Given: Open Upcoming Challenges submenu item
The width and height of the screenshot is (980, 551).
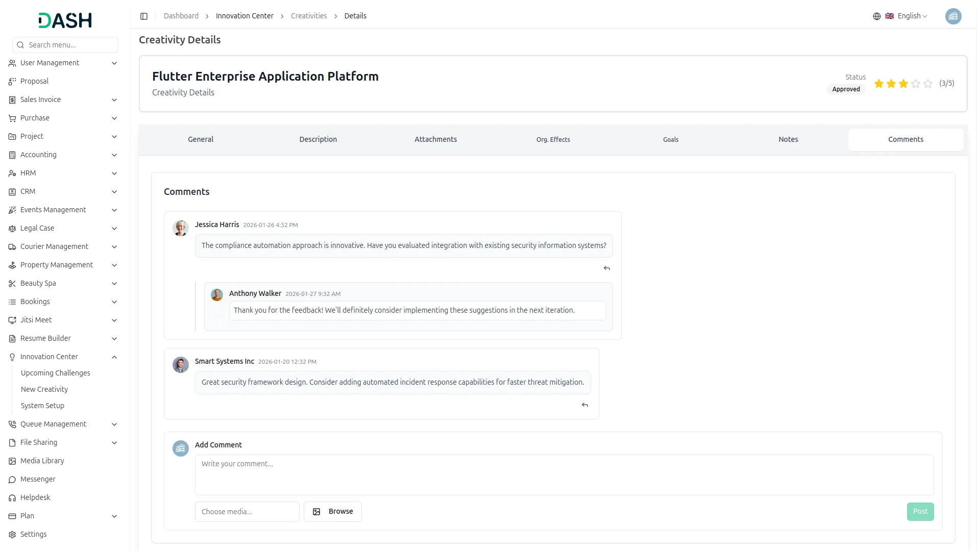Looking at the screenshot, I should coord(56,373).
